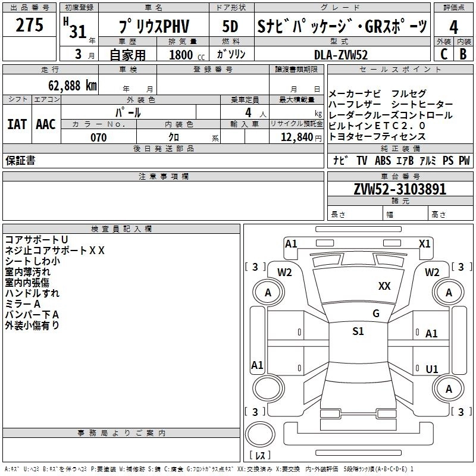
Task: Click the grade Sナビパッケージ・GRスポーツ
Action: pos(342,26)
